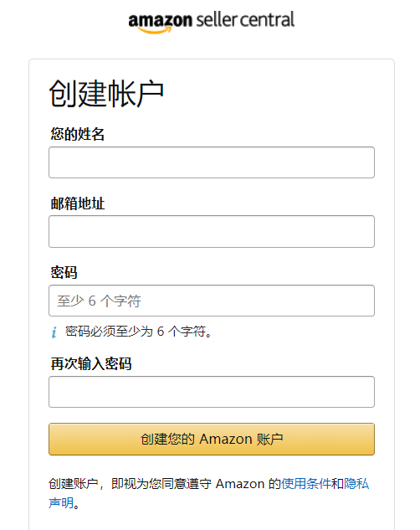Click the word Amazon in the agreement sentence

coord(240,484)
